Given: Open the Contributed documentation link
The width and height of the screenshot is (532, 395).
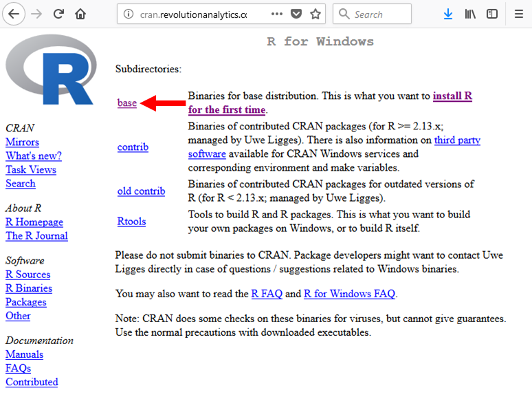Looking at the screenshot, I should click(x=32, y=382).
